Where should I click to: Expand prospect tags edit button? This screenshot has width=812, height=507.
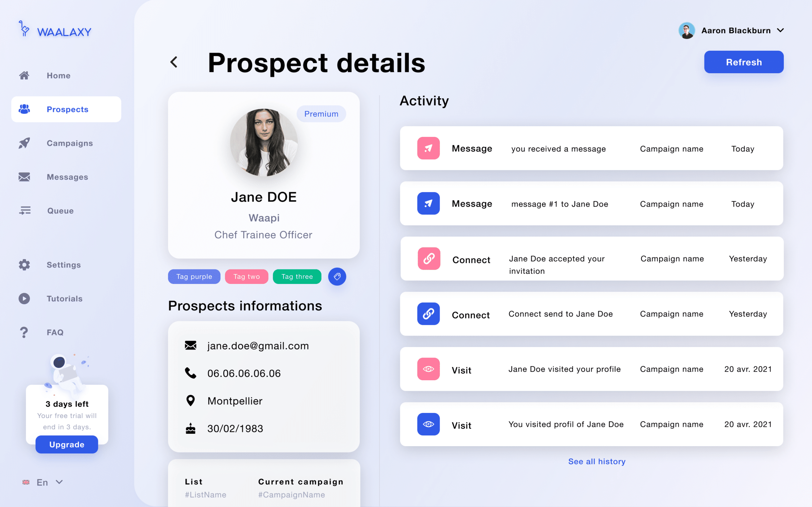337,276
